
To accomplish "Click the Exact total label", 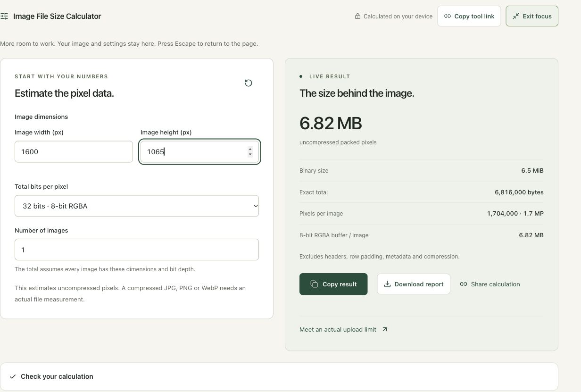I will tap(314, 192).
